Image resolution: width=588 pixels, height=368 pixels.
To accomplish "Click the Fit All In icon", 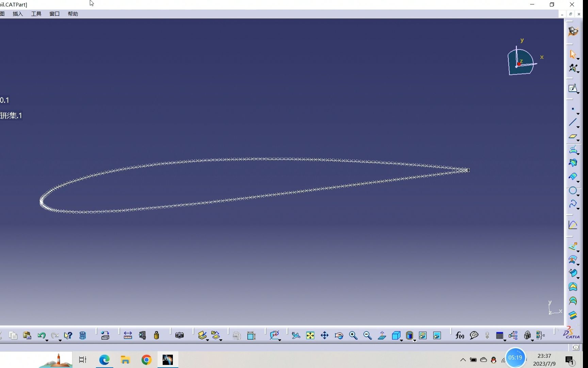I will click(310, 335).
